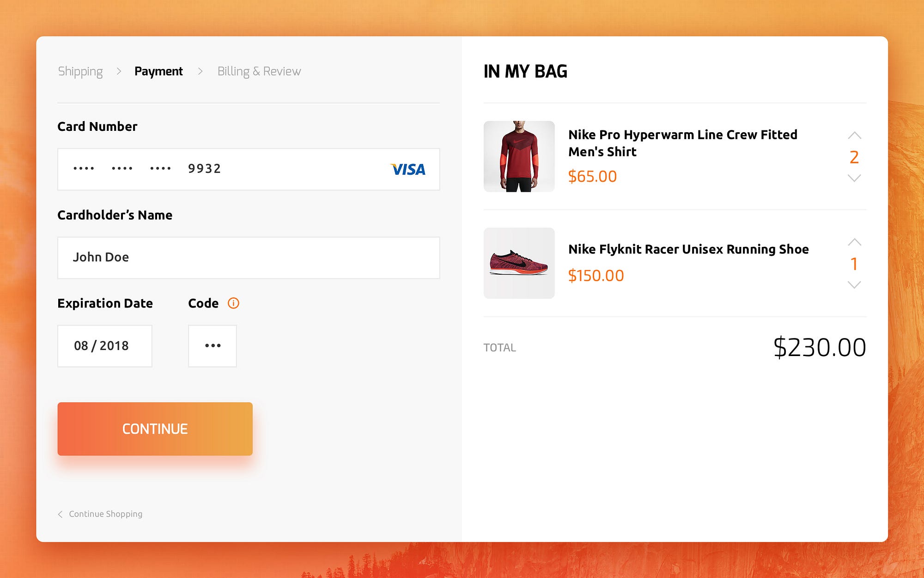This screenshot has height=578, width=924.
Task: Increase quantity of Flyknit Racer shoe
Action: click(x=854, y=242)
